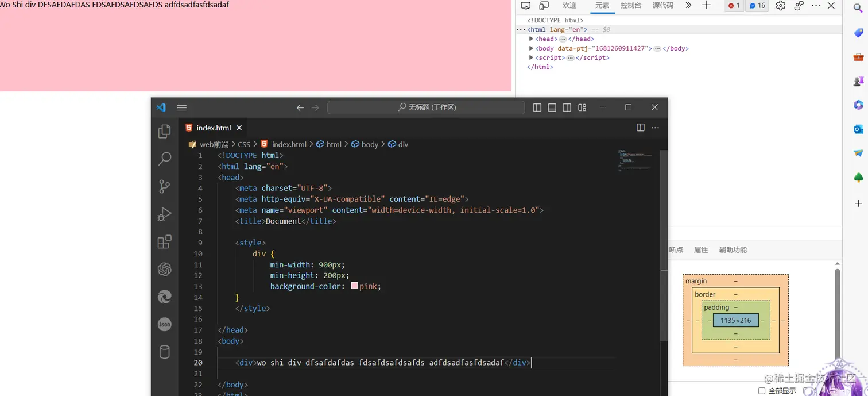Open the Search view in VS Code sidebar

(165, 159)
